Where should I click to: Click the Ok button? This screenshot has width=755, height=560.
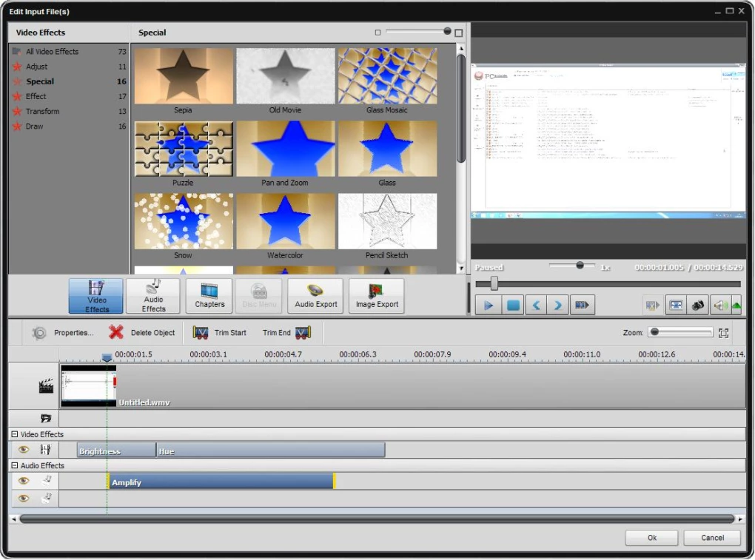(x=651, y=538)
